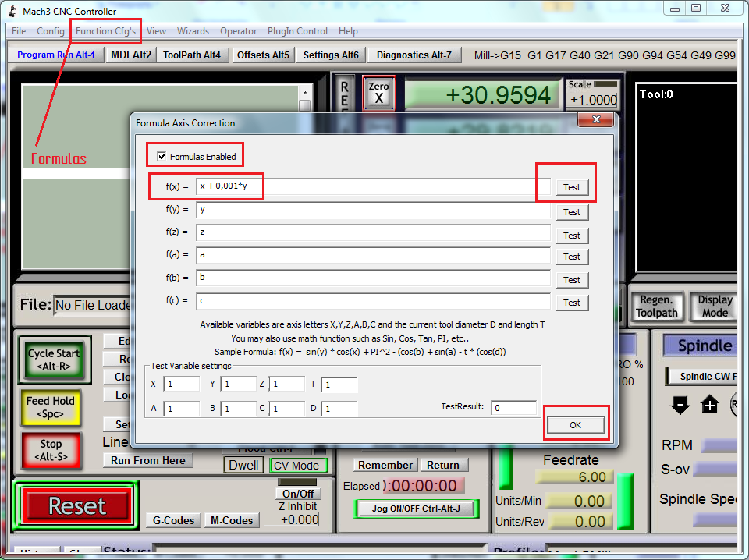
Task: Click the green Cycle Start button
Action: click(x=54, y=360)
